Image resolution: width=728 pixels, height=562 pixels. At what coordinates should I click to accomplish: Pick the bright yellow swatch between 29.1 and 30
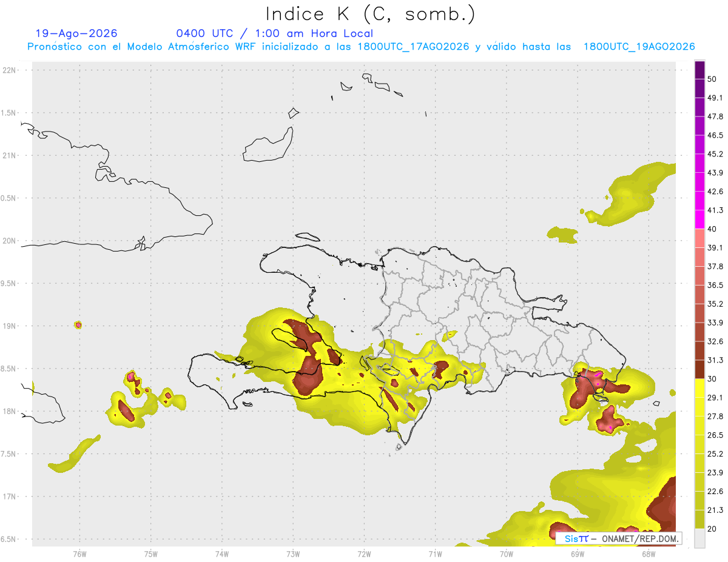(x=699, y=388)
